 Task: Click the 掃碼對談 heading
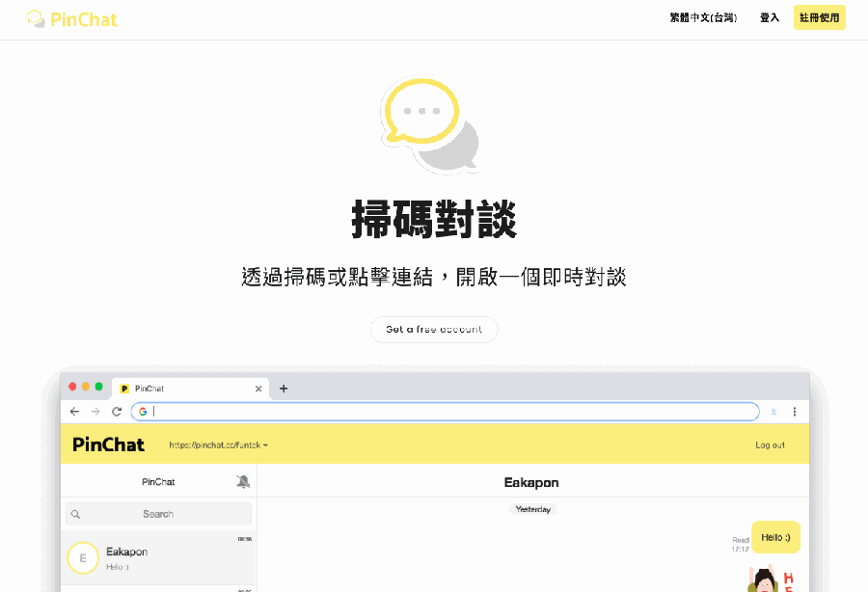click(x=434, y=220)
